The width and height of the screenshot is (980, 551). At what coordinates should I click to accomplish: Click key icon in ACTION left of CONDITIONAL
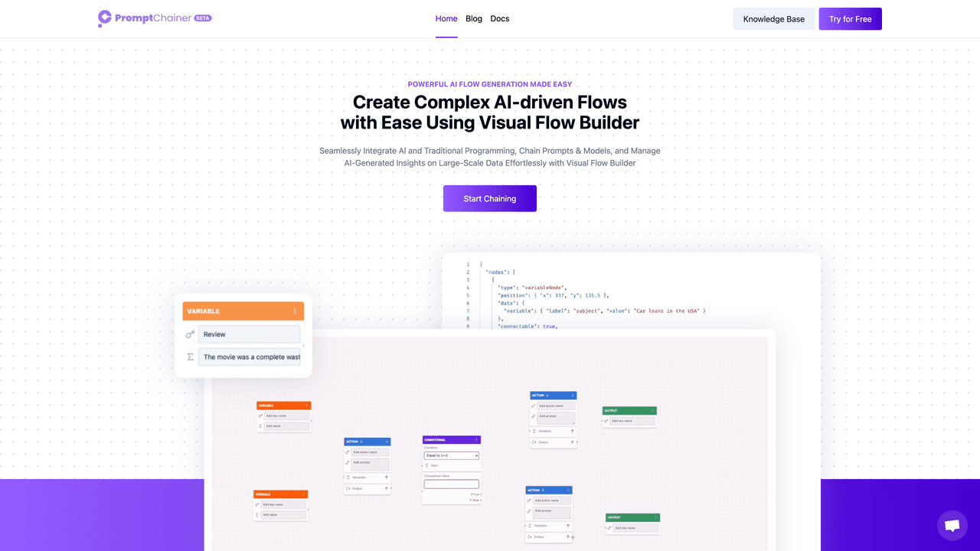[x=348, y=452]
